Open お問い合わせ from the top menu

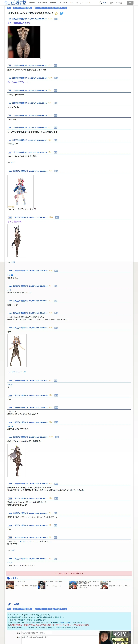pos(42,3)
